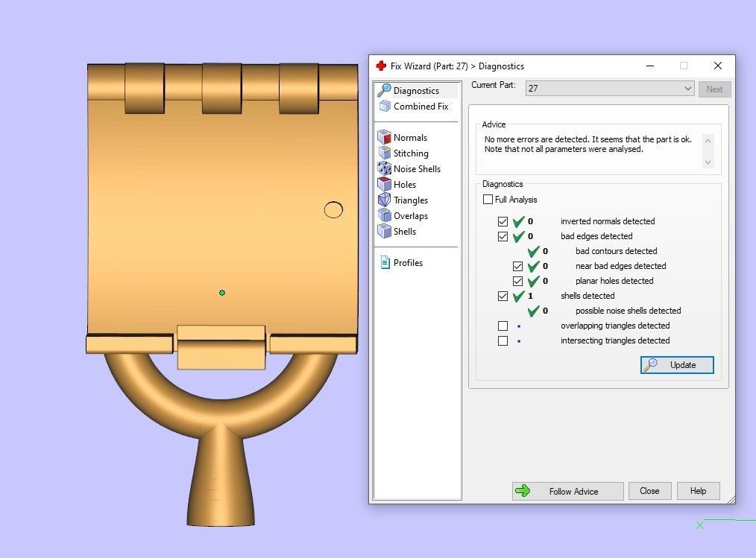
Task: Click the Profiles document icon
Action: tap(385, 263)
